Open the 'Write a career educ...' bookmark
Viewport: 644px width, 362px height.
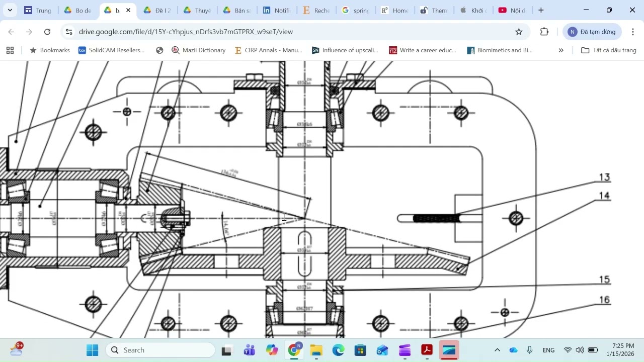coord(423,50)
